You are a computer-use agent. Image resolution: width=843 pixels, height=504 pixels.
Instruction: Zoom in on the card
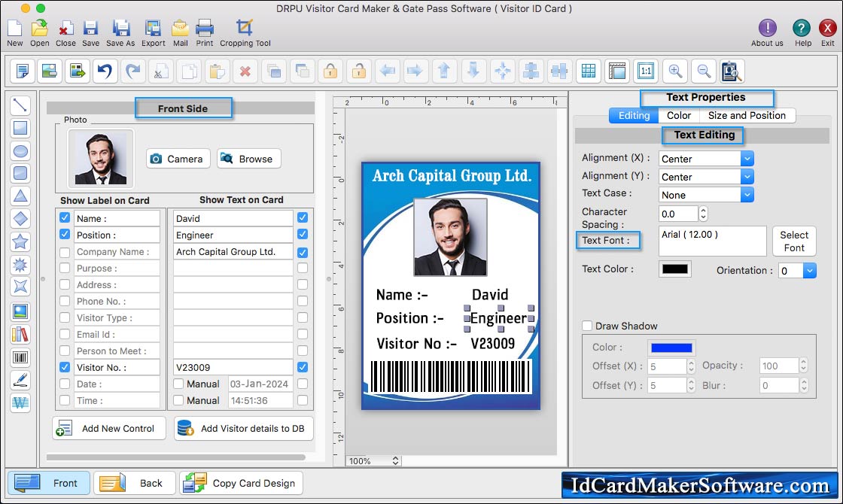click(x=674, y=71)
